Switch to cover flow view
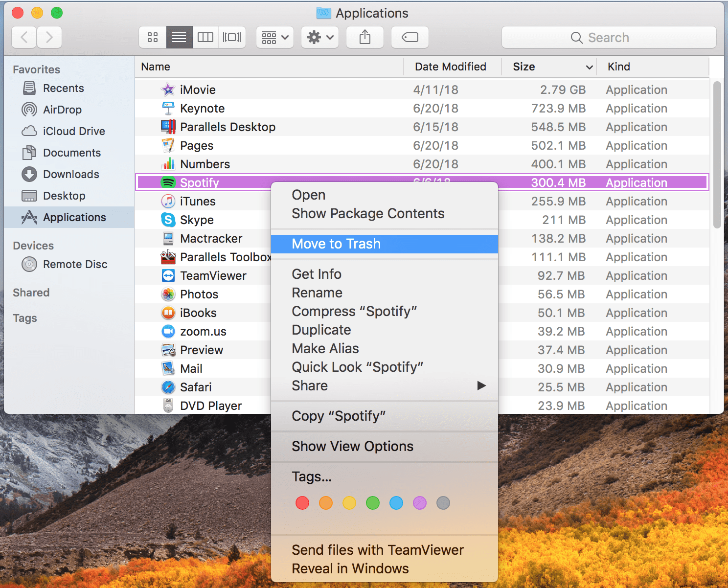This screenshot has width=728, height=588. click(232, 37)
